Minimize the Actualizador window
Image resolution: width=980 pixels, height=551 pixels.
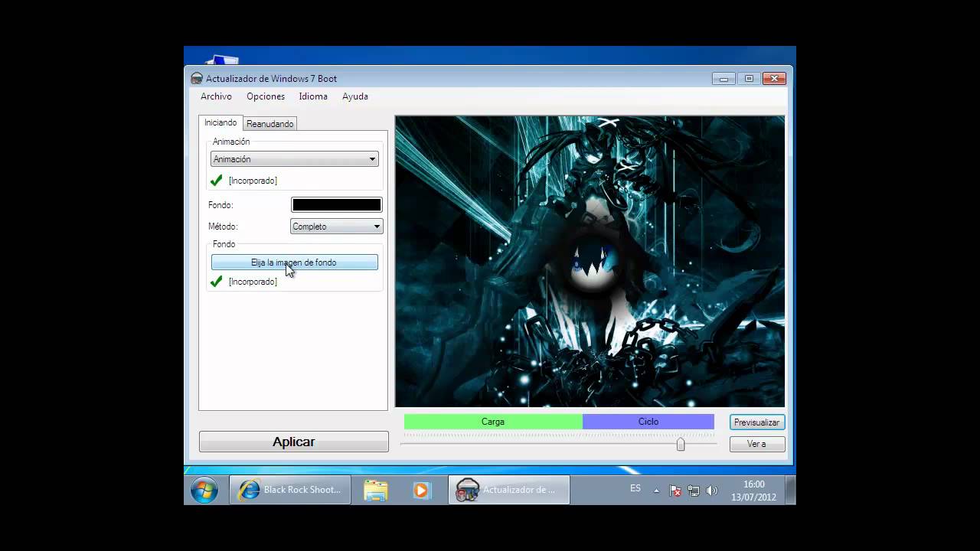click(x=724, y=79)
